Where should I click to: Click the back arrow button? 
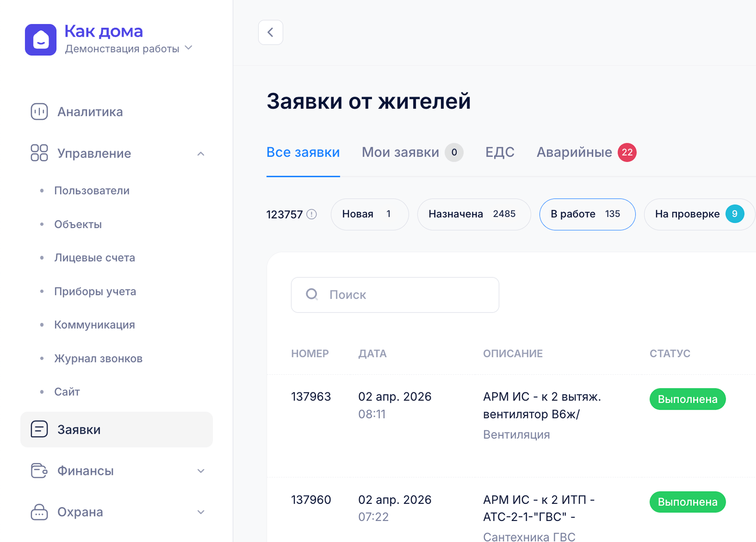tap(270, 32)
